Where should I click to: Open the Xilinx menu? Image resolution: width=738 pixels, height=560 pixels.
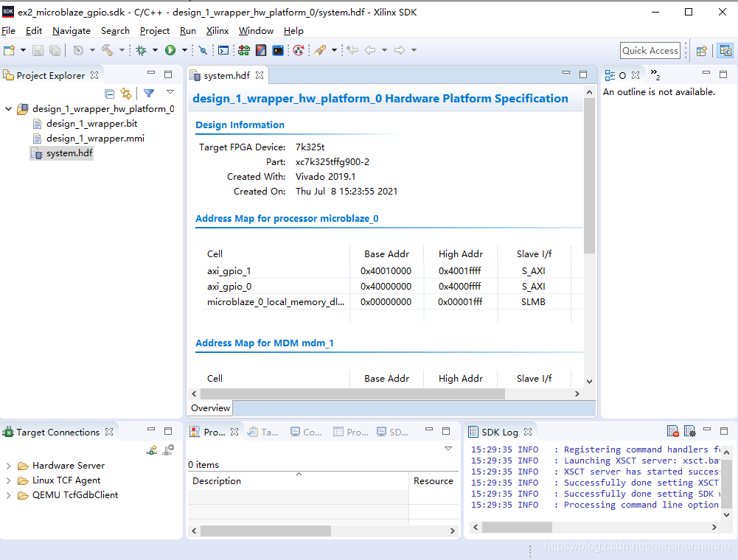(217, 31)
